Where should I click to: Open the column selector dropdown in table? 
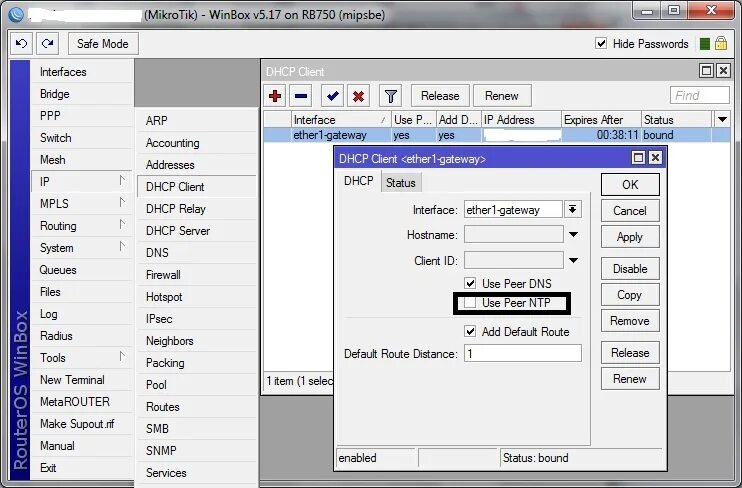coord(722,119)
